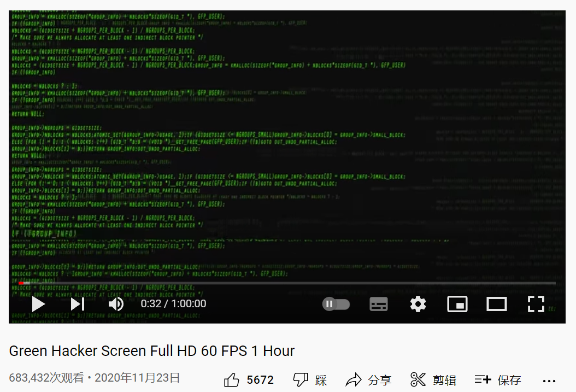Click the 踩 dislike label
Screen dimensions: 576x392
click(321, 380)
